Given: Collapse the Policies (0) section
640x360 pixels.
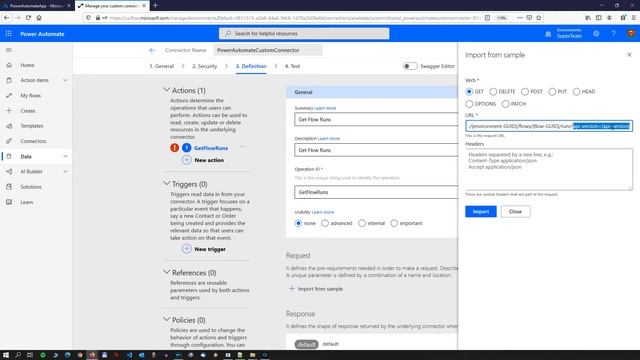Looking at the screenshot, I should [x=167, y=319].
